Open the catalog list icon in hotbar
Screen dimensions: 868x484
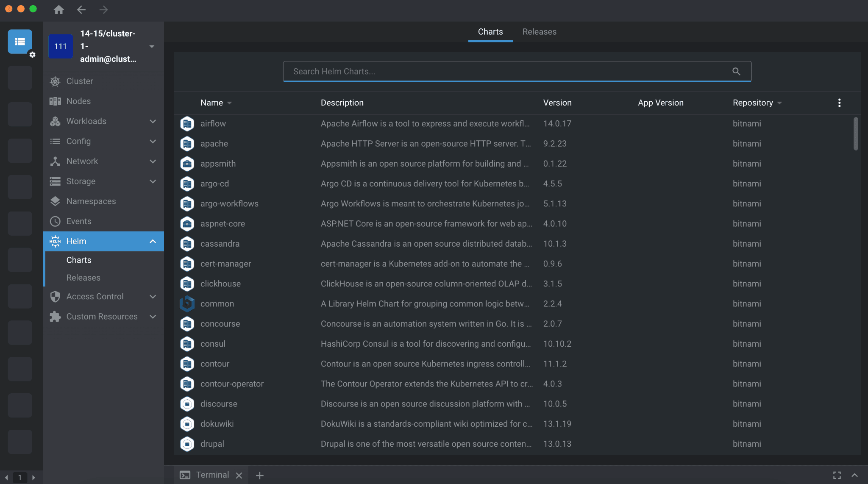20,42
